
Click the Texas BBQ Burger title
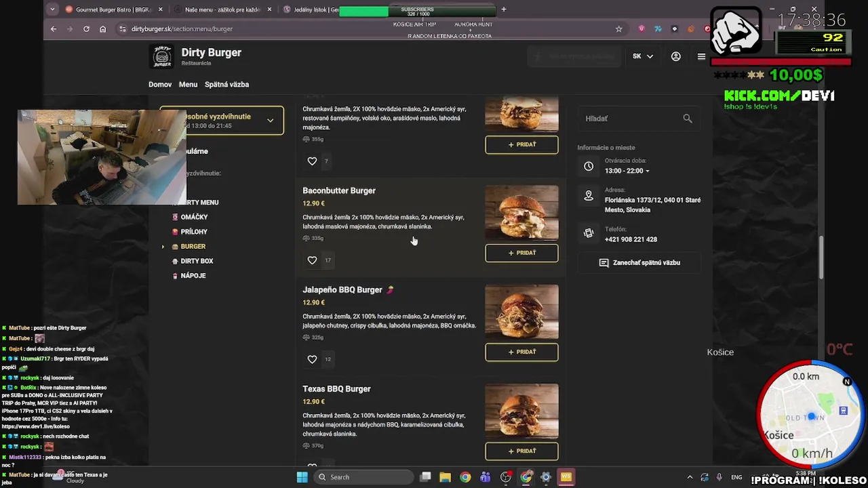pos(336,389)
